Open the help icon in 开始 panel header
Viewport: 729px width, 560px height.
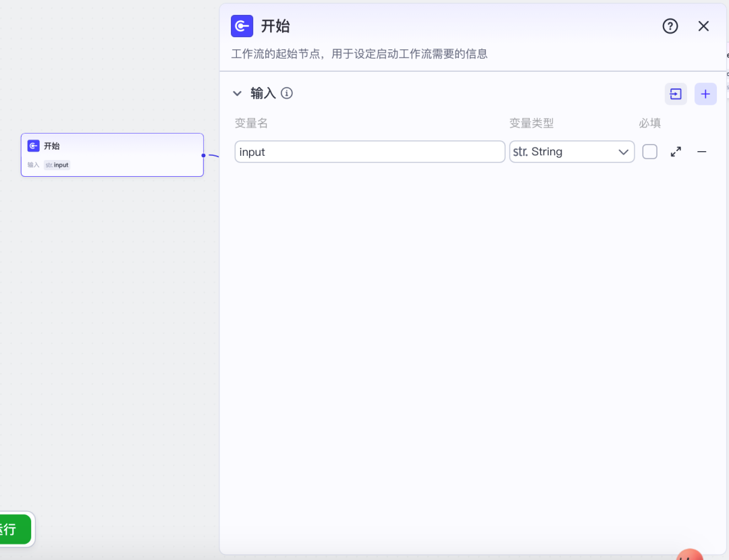tap(670, 26)
